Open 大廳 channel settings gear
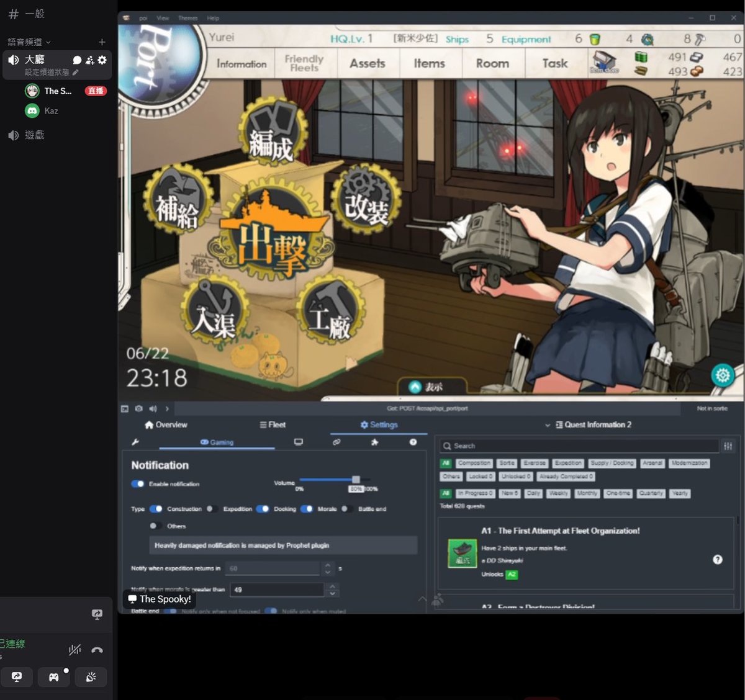This screenshot has height=700, width=745. point(102,60)
